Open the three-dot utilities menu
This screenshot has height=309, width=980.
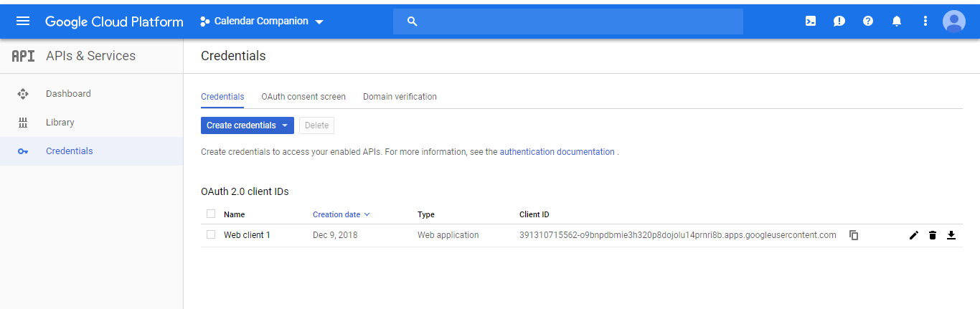[925, 22]
